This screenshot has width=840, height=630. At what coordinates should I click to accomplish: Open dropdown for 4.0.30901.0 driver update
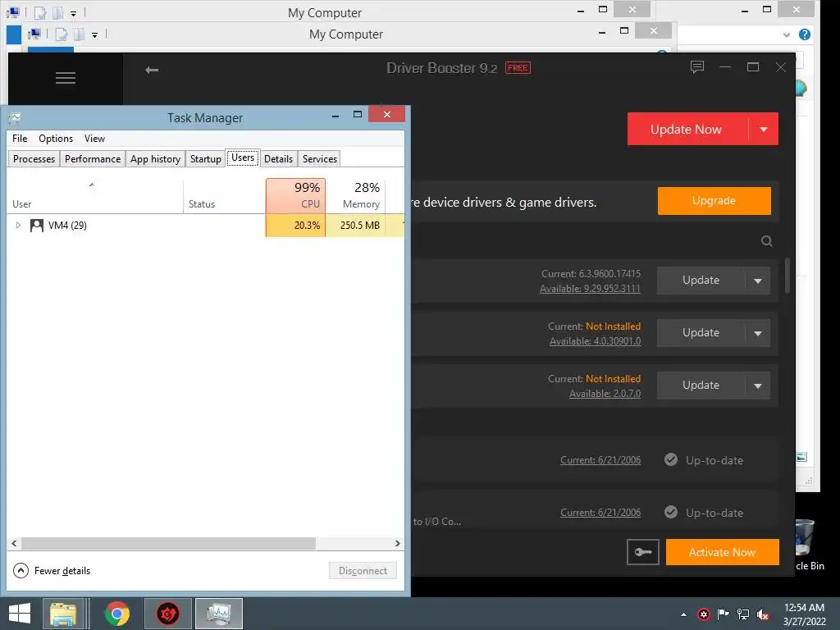[758, 333]
